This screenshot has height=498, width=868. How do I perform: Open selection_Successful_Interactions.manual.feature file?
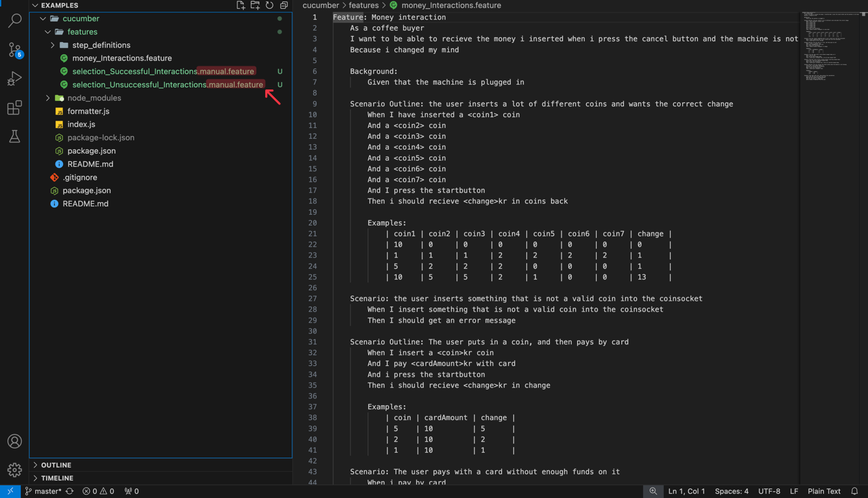tap(163, 71)
